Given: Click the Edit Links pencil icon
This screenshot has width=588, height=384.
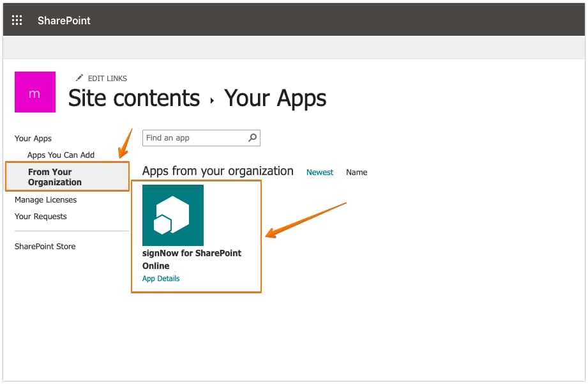Looking at the screenshot, I should click(79, 78).
